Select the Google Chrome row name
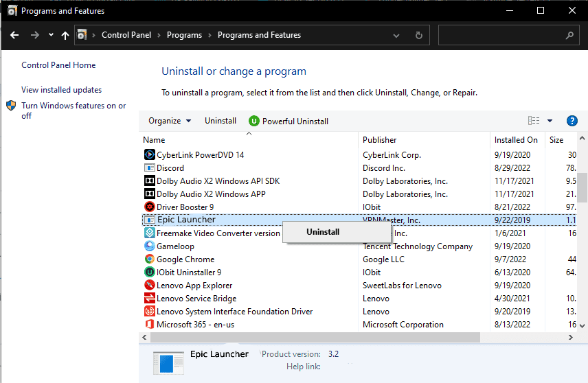 [185, 259]
